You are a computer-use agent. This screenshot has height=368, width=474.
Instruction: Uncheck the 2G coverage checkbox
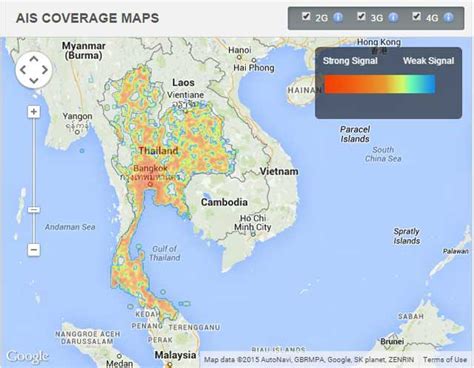tap(306, 16)
